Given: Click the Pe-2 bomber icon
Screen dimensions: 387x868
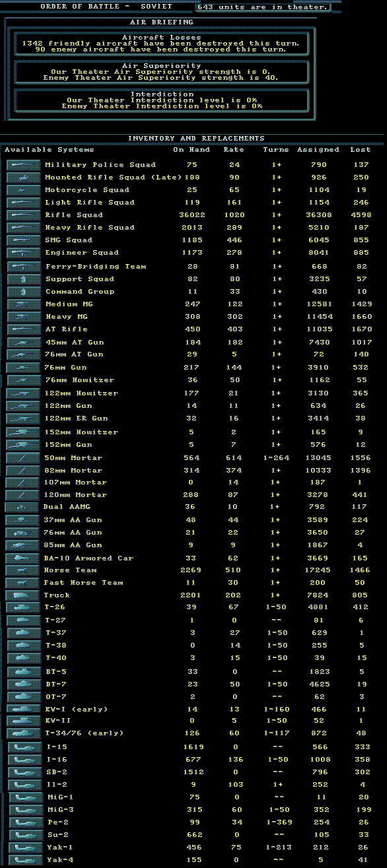Looking at the screenshot, I should 24,823.
